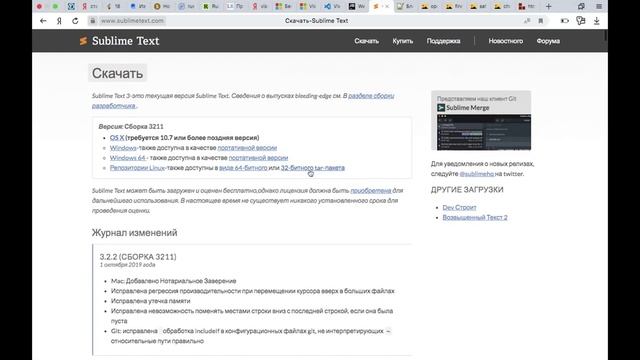Image resolution: width=640 pixels, height=360 pixels.
Task: Click the battery saver icon in the toolbar
Action: [x=564, y=21]
